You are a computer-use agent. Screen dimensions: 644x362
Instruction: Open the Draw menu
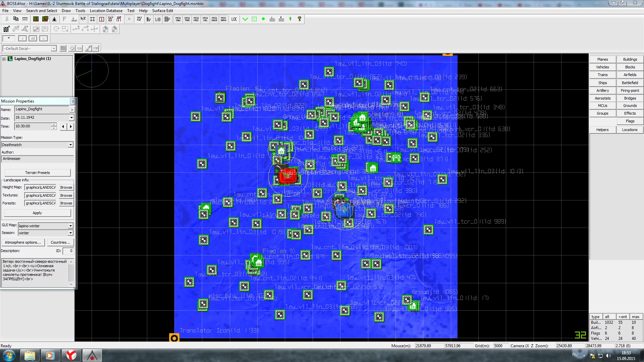point(66,10)
